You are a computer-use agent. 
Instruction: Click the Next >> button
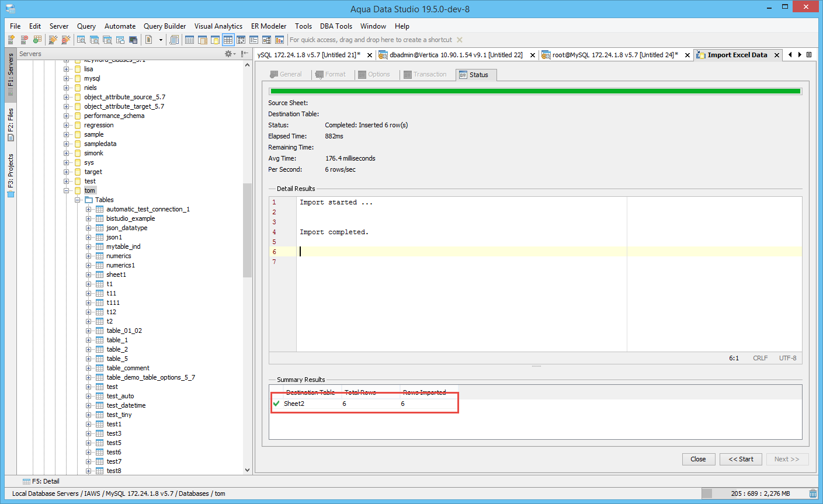coord(787,459)
